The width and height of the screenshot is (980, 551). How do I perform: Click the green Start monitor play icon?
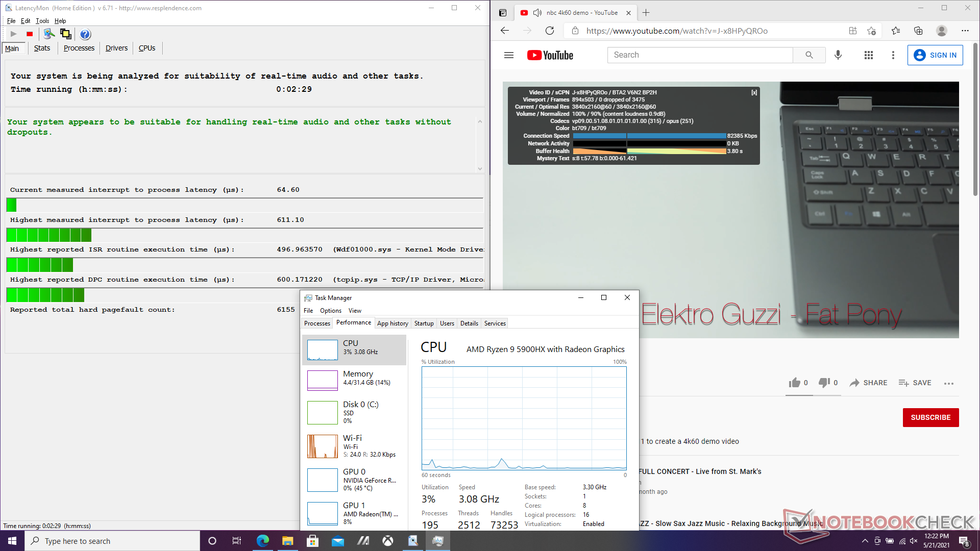pos(14,34)
